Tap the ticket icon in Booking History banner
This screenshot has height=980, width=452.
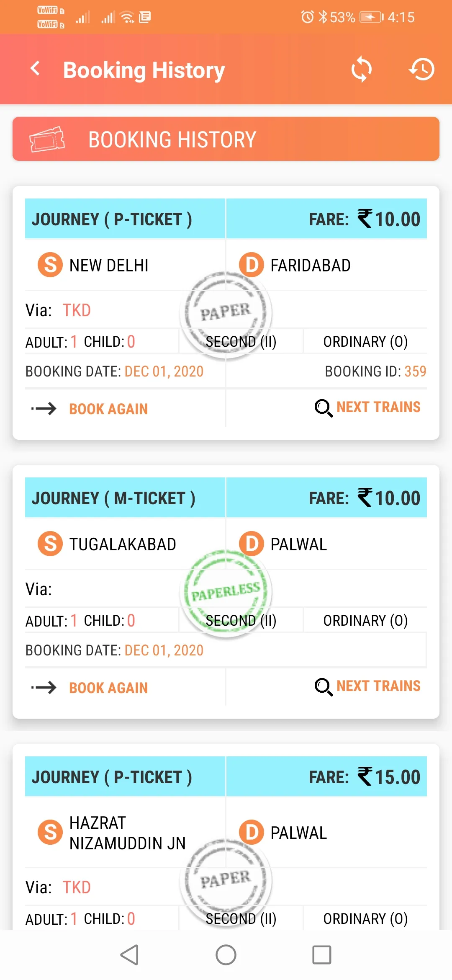tap(47, 139)
